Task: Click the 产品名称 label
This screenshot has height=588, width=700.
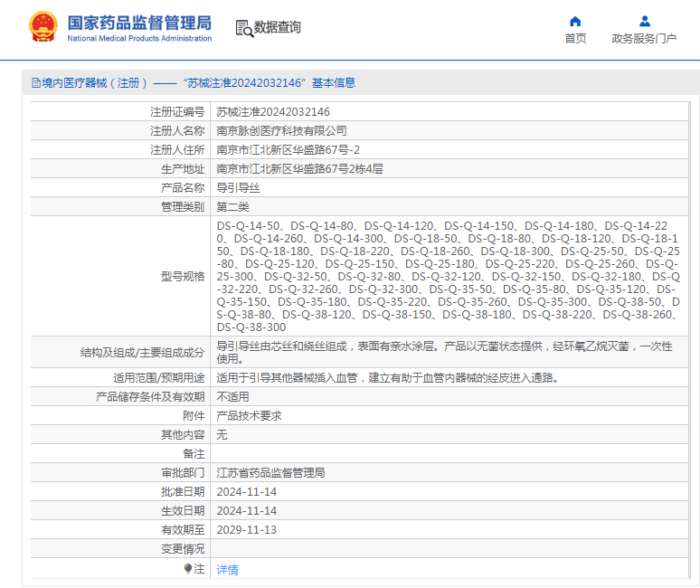Action: [183, 188]
